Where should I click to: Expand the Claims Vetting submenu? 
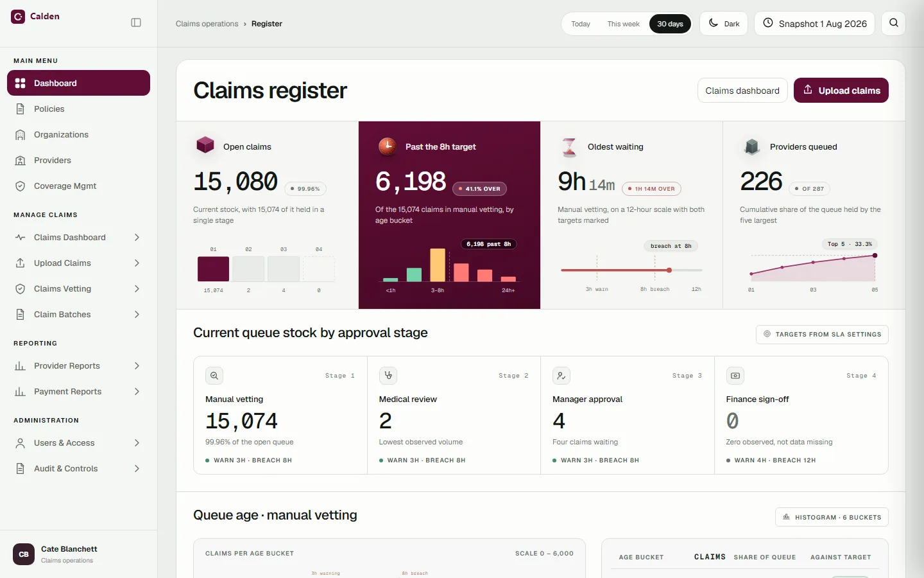137,289
